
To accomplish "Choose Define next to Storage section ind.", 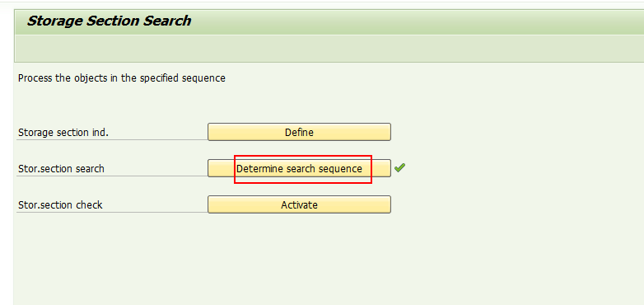I will pyautogui.click(x=299, y=132).
